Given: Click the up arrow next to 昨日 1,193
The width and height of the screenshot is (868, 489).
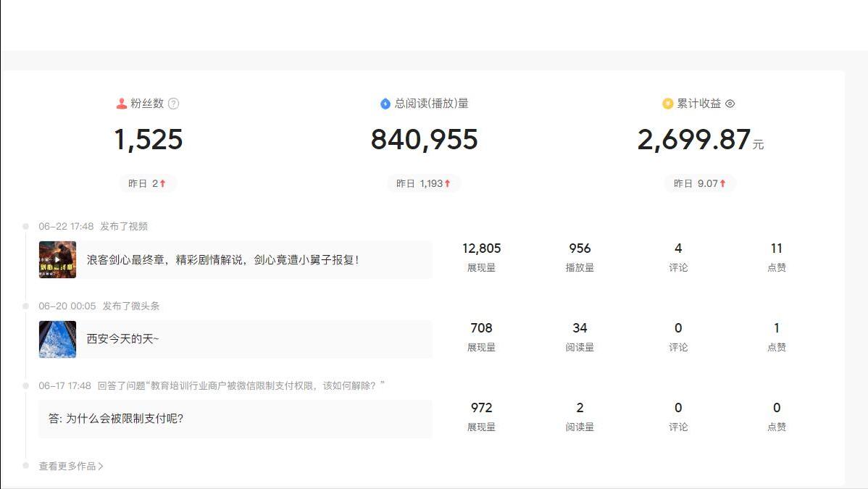Looking at the screenshot, I should click(x=448, y=183).
